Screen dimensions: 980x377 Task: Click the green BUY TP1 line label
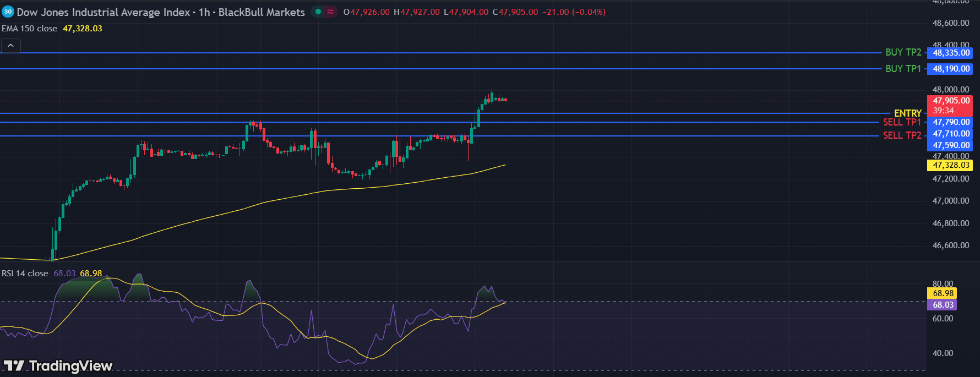[x=903, y=69]
